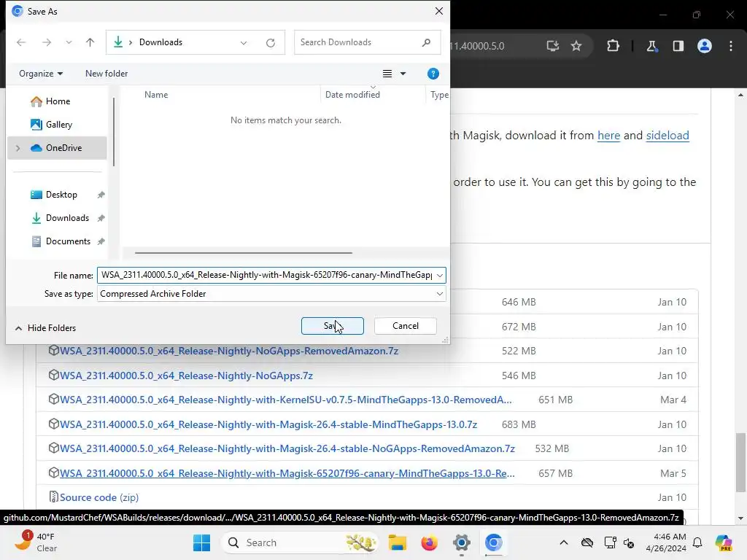Viewport: 747px width, 560px height.
Task: Expand the OneDrive tree node
Action: pyautogui.click(x=18, y=147)
